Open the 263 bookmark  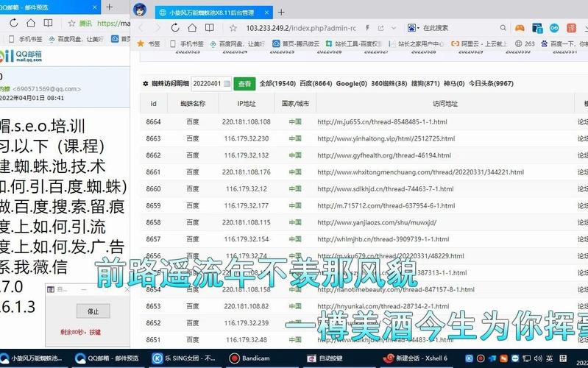click(525, 43)
